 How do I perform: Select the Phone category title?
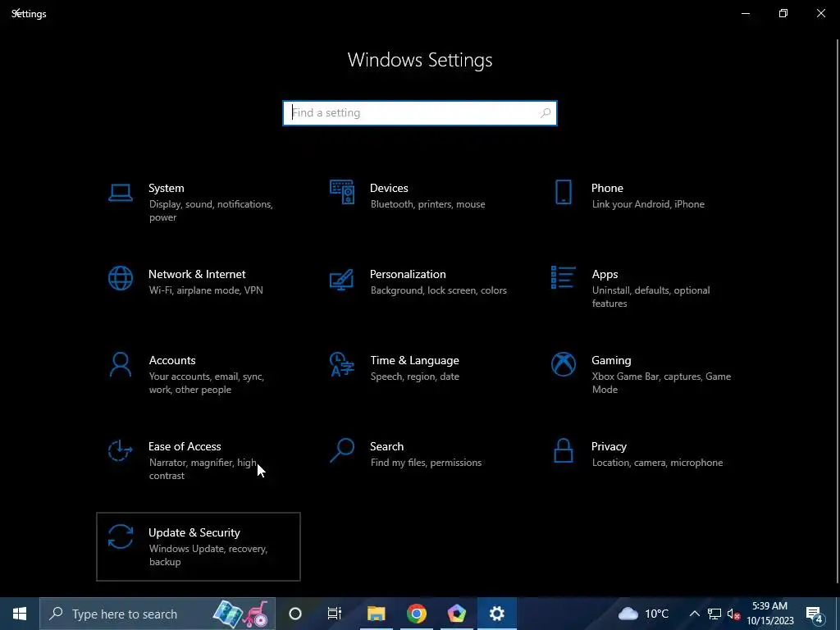[x=607, y=188]
